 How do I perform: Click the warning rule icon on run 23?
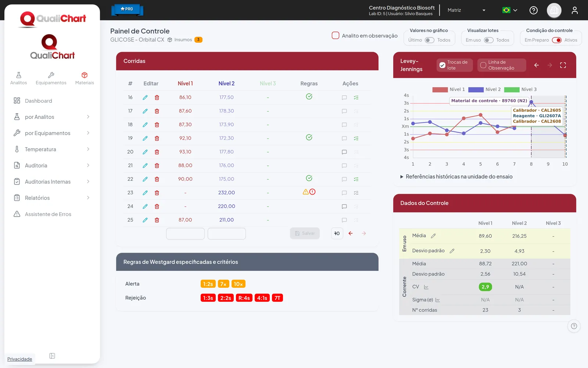click(x=305, y=192)
